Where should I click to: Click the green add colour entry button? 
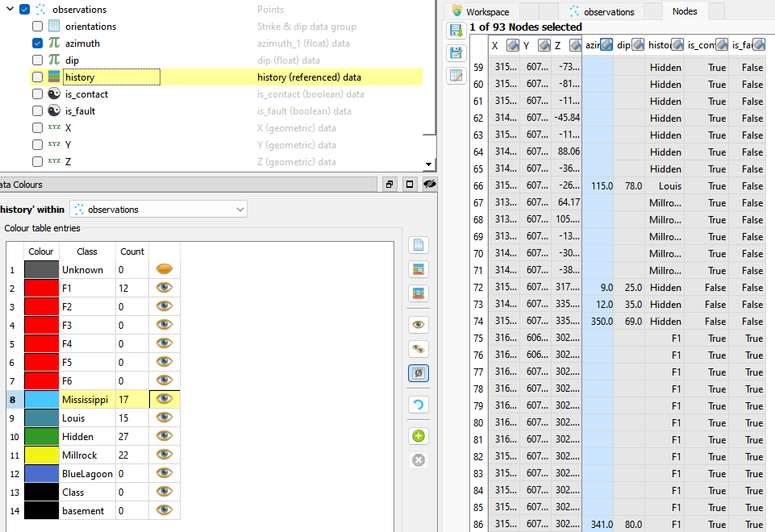click(419, 436)
